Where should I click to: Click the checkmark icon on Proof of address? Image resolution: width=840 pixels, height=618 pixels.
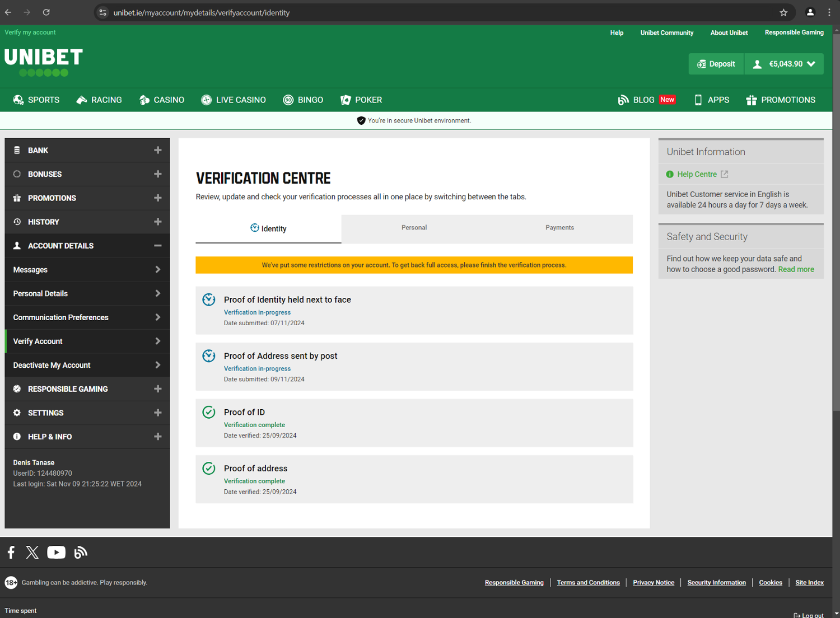coord(209,468)
